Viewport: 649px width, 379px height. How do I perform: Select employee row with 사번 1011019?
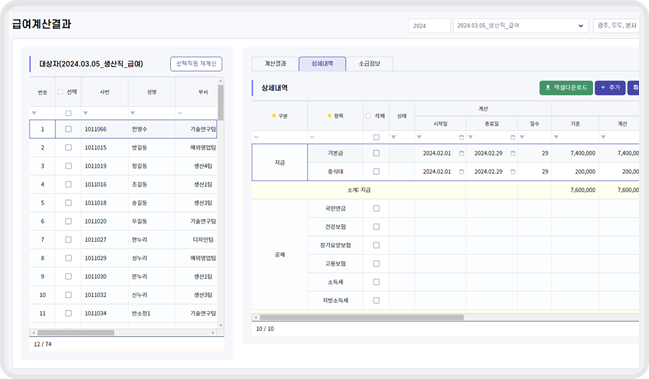click(123, 166)
